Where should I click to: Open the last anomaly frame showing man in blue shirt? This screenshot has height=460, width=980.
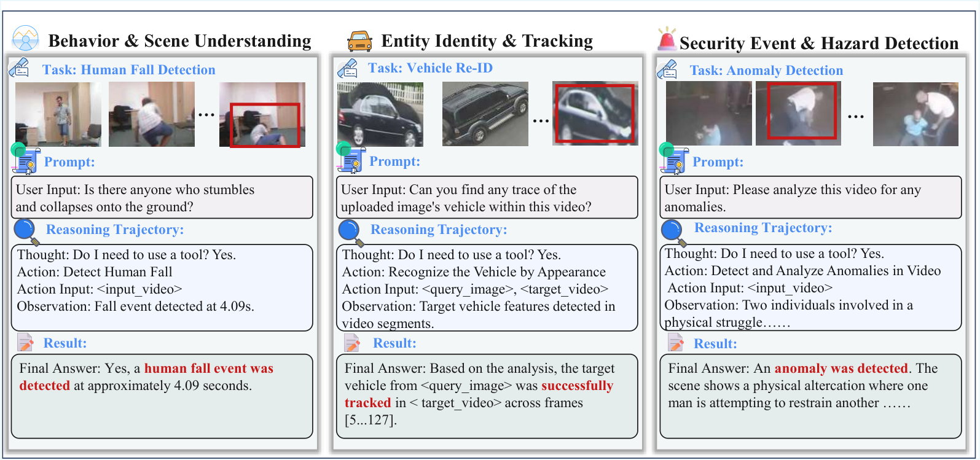coord(915,114)
